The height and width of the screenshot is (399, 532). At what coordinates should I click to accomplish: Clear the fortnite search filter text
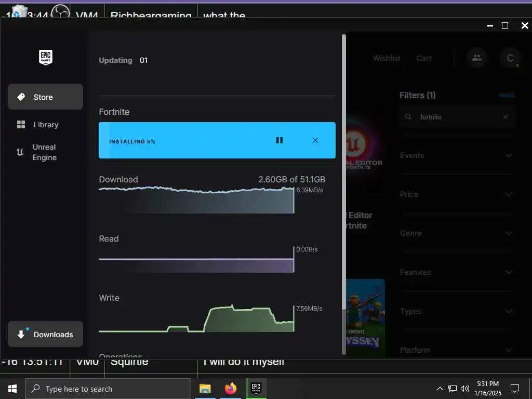click(506, 117)
